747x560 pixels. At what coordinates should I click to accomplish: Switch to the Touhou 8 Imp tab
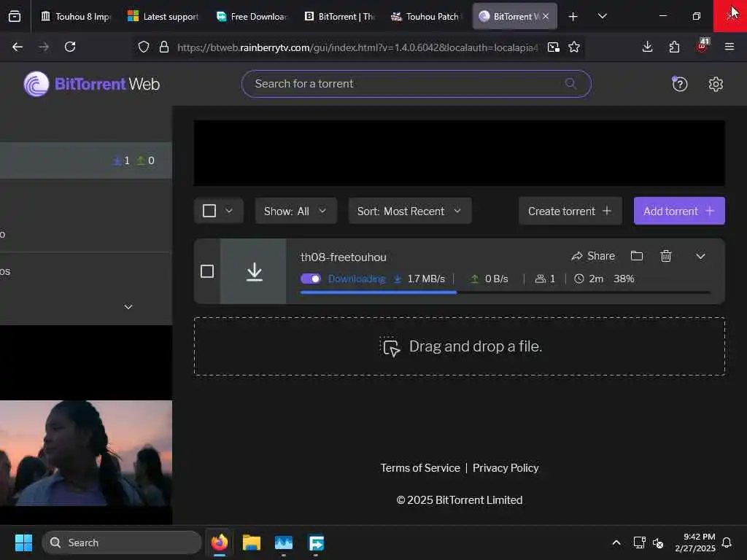(x=76, y=17)
